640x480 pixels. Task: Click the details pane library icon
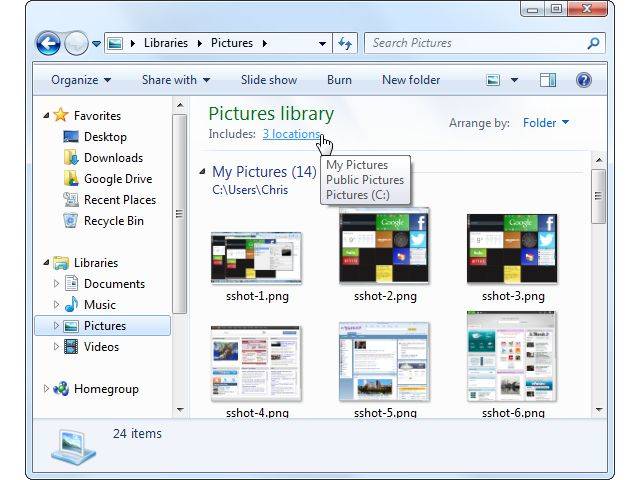[73, 447]
